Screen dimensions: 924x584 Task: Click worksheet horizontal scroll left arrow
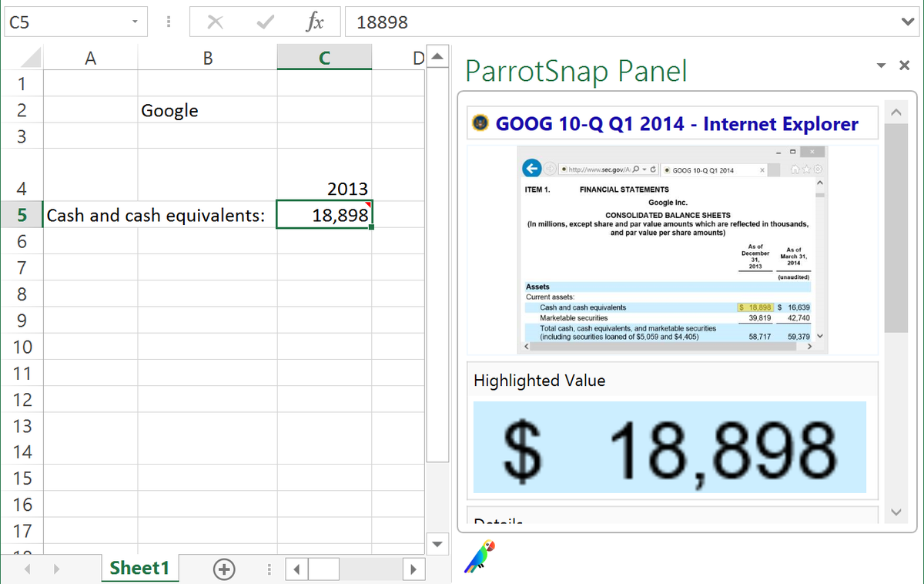296,570
